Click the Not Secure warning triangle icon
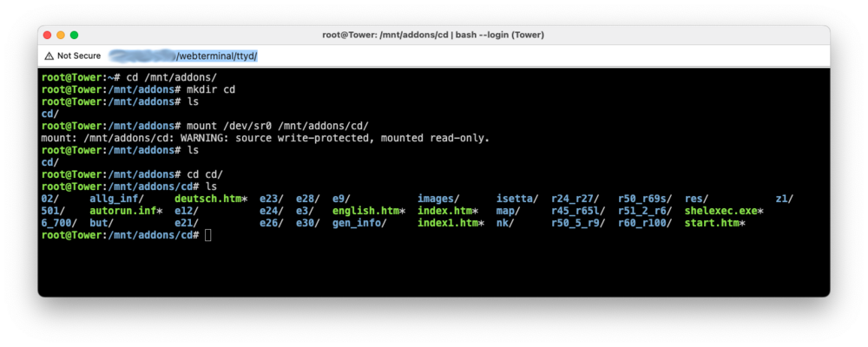Screen dimensions: 868x347 [x=49, y=56]
